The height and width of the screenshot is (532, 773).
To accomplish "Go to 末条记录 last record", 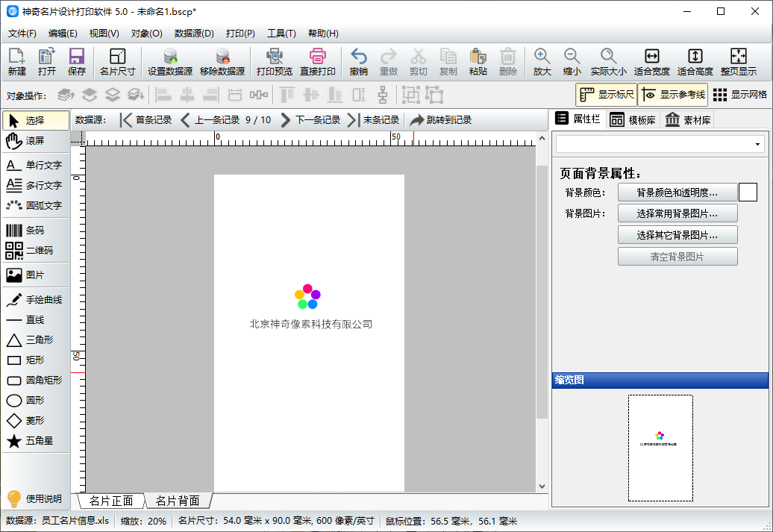I will point(374,120).
